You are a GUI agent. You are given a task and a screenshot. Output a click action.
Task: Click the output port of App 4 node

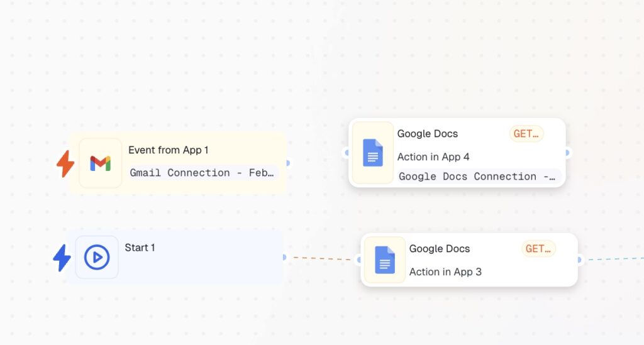pyautogui.click(x=567, y=153)
